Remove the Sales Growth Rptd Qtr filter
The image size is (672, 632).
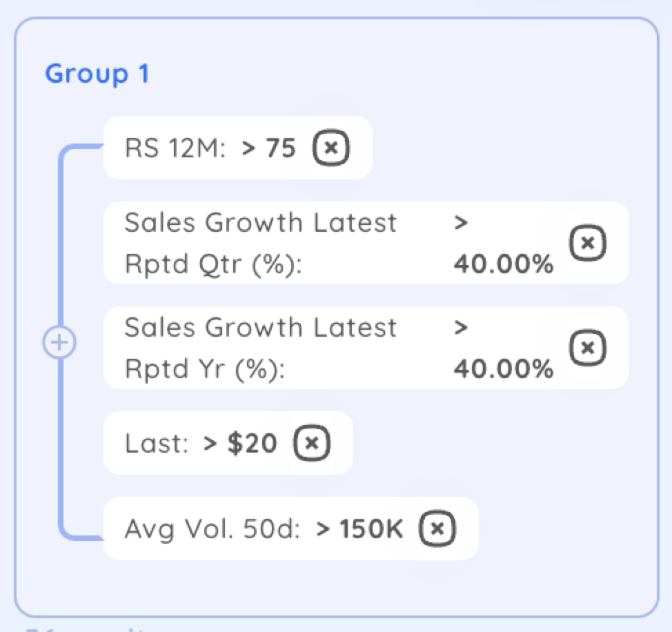pyautogui.click(x=588, y=242)
